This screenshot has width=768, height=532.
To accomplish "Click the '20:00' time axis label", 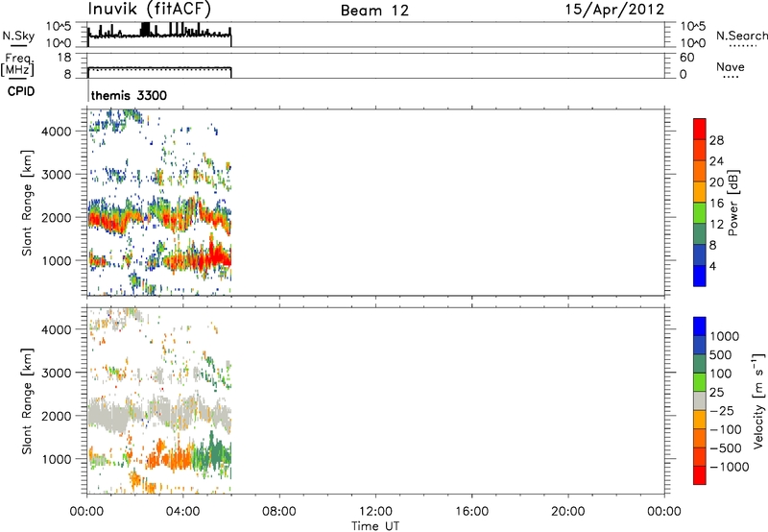I will [x=568, y=512].
